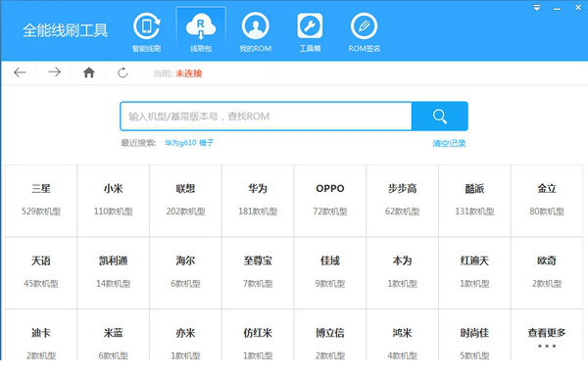The width and height of the screenshot is (588, 374).
Task: Open the 小米 brand tile
Action: (114, 201)
